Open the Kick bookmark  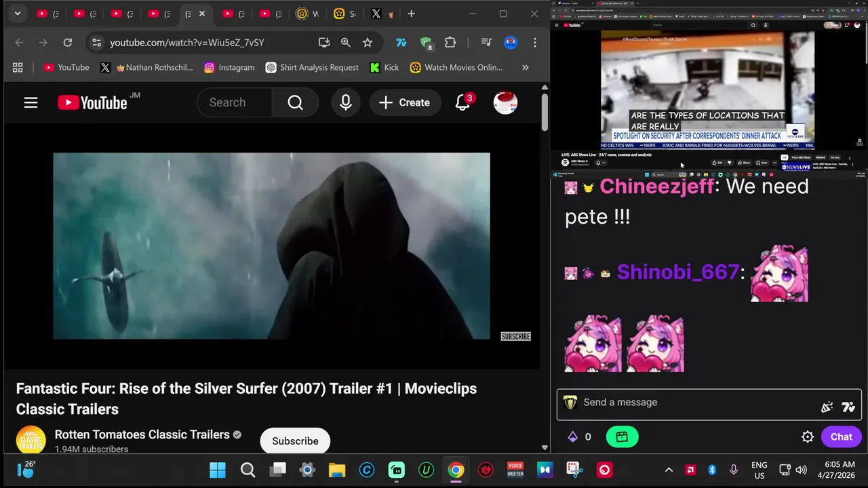click(x=384, y=67)
